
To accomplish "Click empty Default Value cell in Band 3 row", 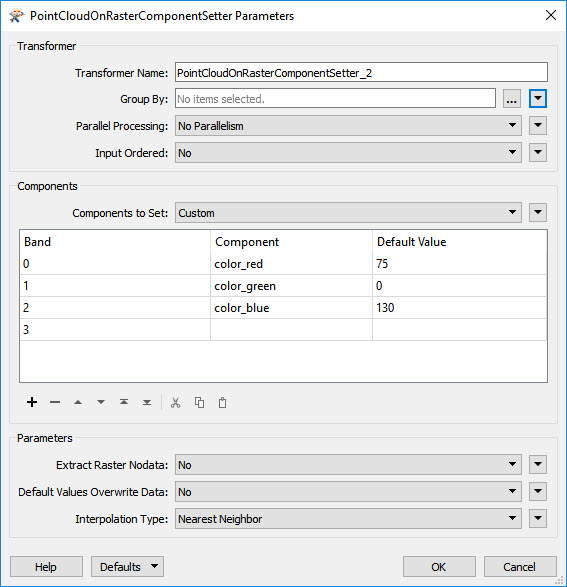I will [x=460, y=330].
